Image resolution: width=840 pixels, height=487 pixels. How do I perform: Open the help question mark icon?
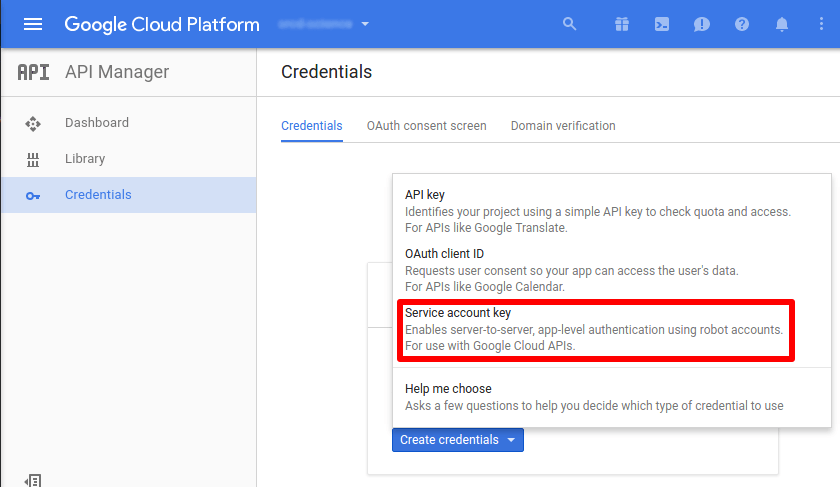coord(741,24)
